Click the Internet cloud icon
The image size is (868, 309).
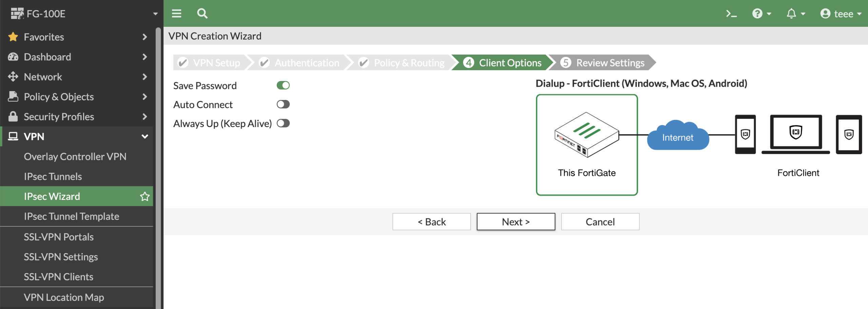pos(677,136)
